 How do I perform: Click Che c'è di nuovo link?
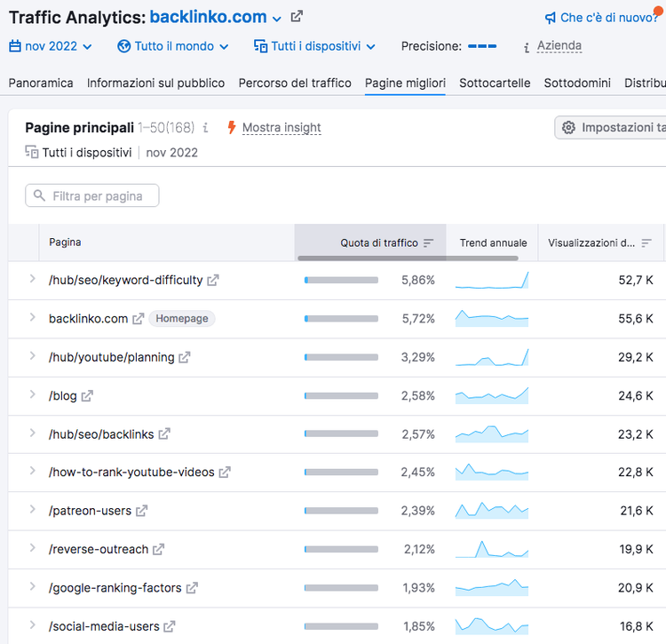[x=609, y=18]
